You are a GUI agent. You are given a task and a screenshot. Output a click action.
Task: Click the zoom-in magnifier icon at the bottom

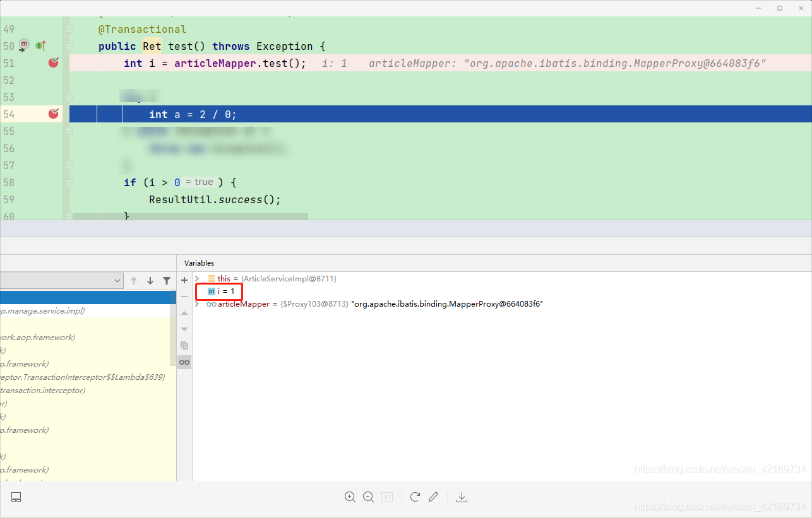[350, 497]
